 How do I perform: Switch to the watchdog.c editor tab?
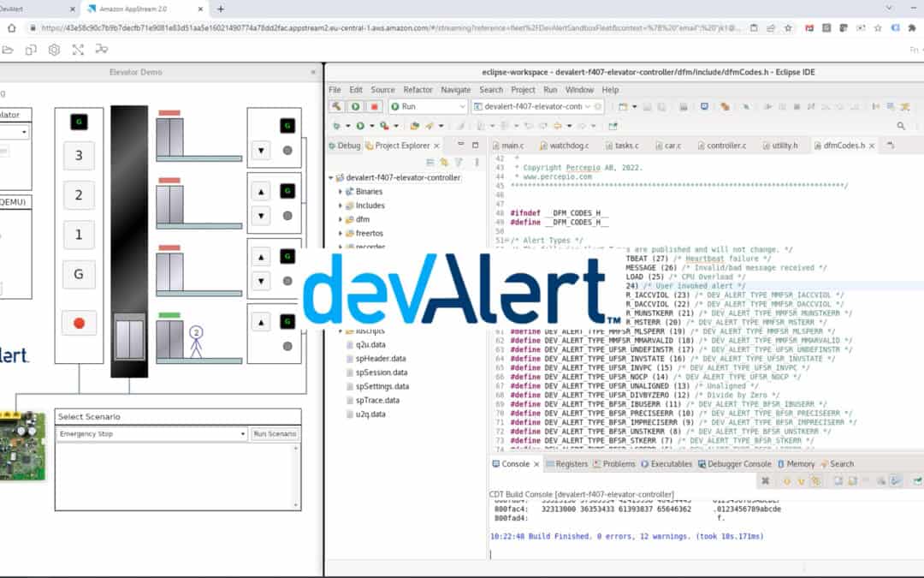point(564,145)
